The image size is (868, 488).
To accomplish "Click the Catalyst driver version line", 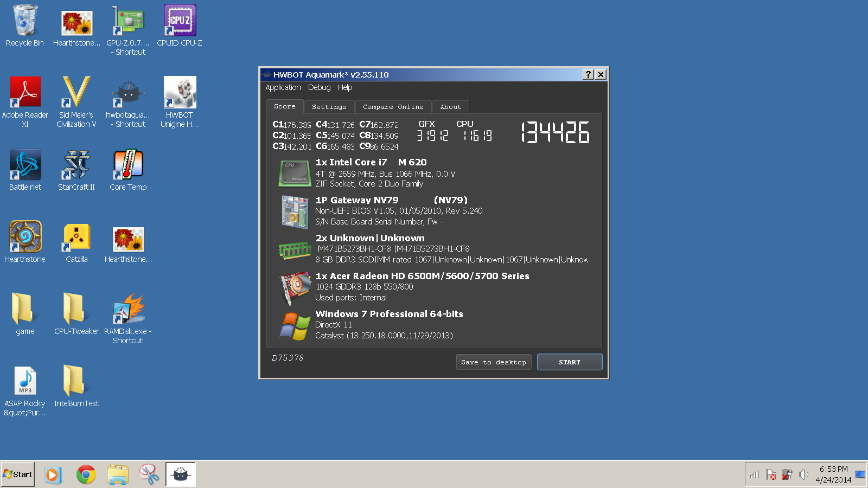I will [x=384, y=336].
